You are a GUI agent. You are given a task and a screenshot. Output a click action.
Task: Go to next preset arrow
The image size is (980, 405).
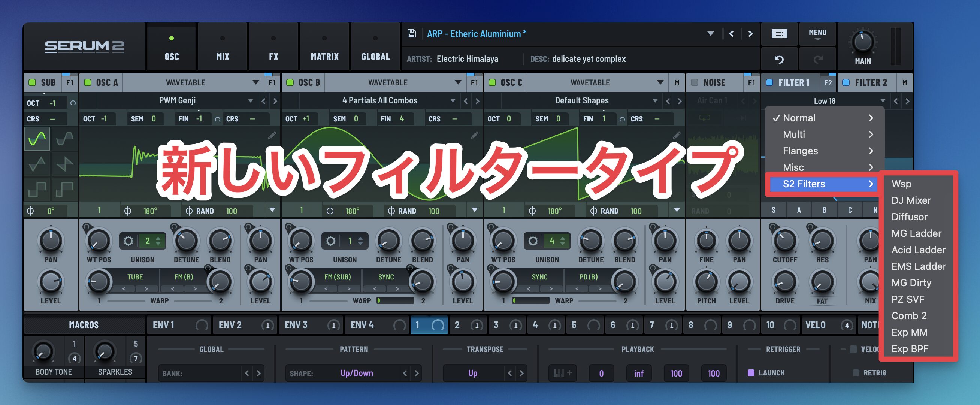click(x=751, y=33)
